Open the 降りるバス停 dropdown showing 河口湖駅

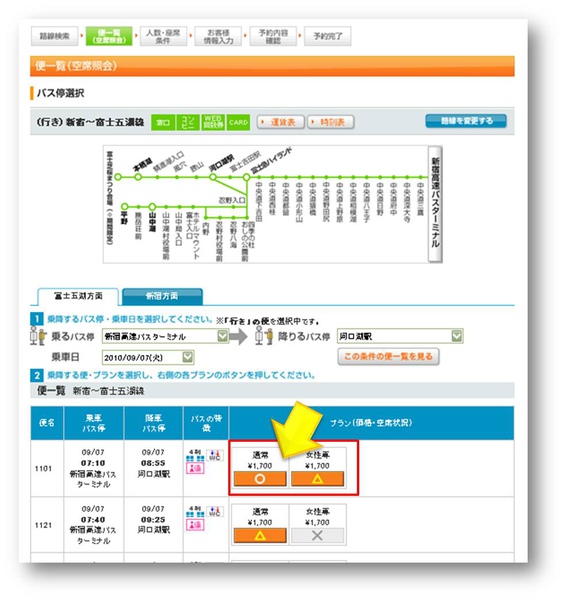(400, 336)
